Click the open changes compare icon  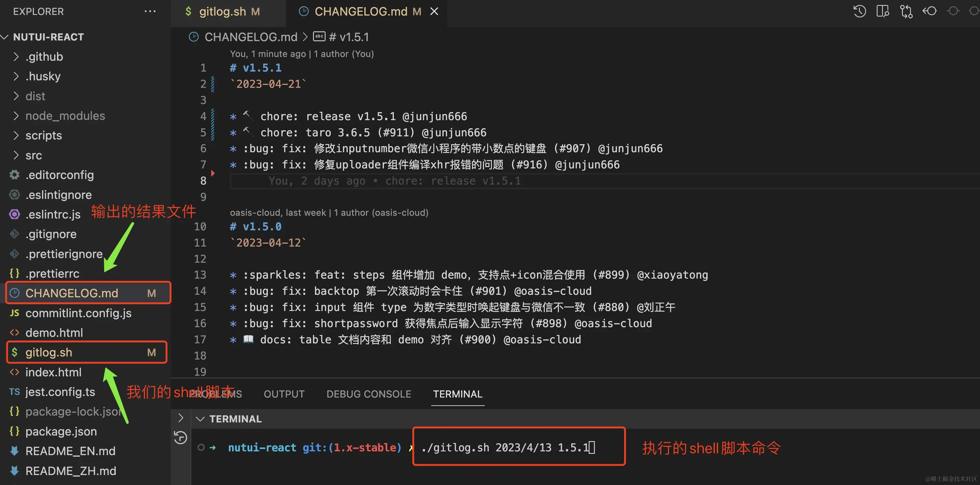pyautogui.click(x=906, y=11)
